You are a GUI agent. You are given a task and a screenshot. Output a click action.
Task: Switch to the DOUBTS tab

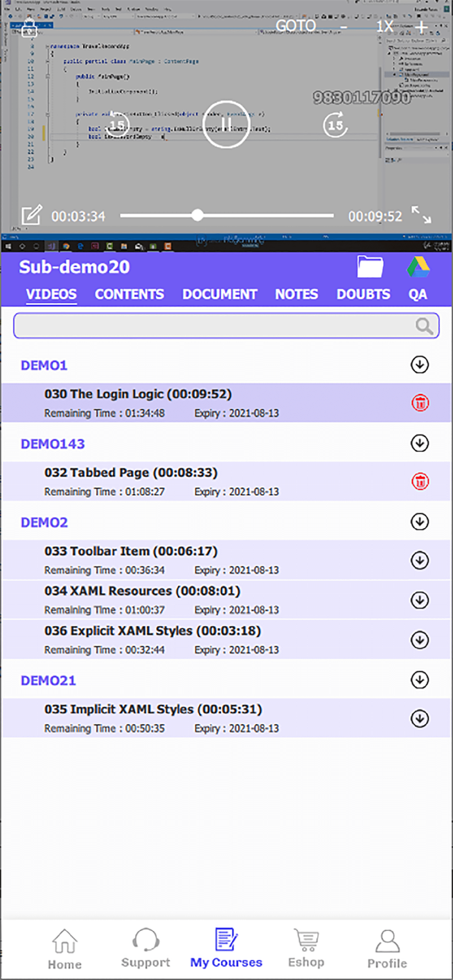click(x=363, y=294)
